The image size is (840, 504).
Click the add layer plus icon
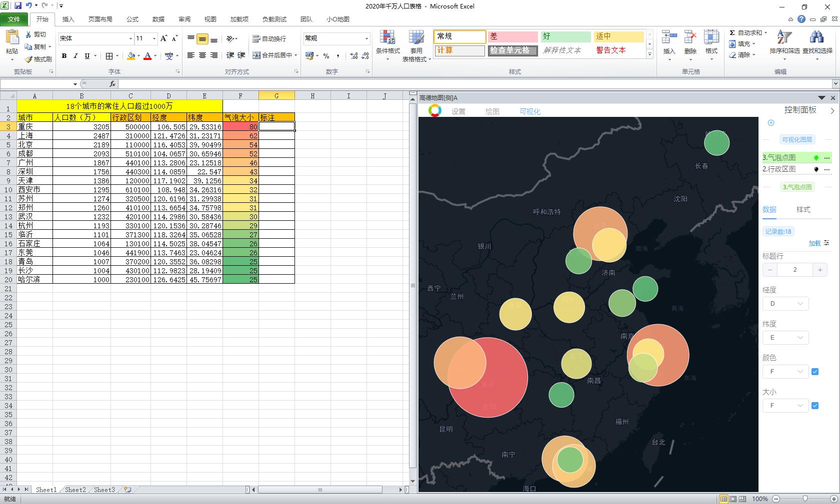click(x=771, y=123)
